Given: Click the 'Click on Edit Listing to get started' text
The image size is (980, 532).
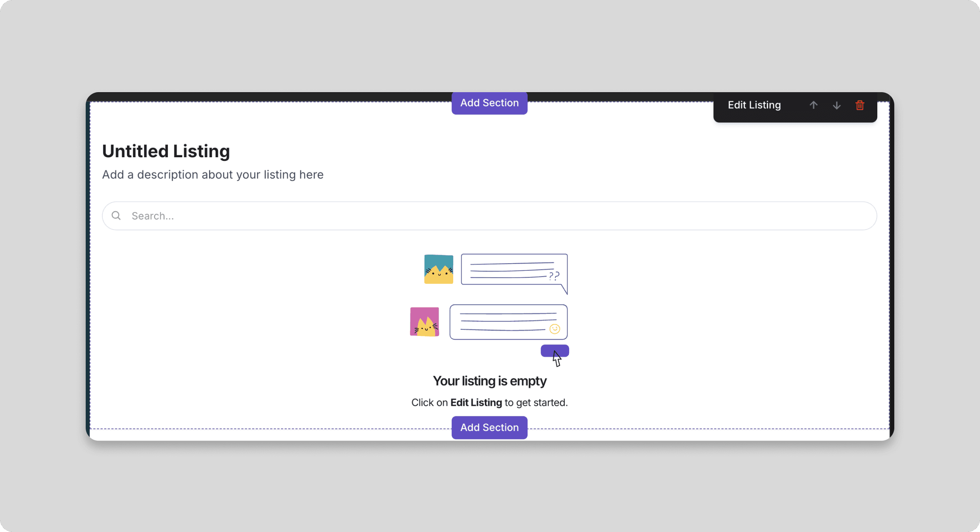Looking at the screenshot, I should tap(489, 403).
